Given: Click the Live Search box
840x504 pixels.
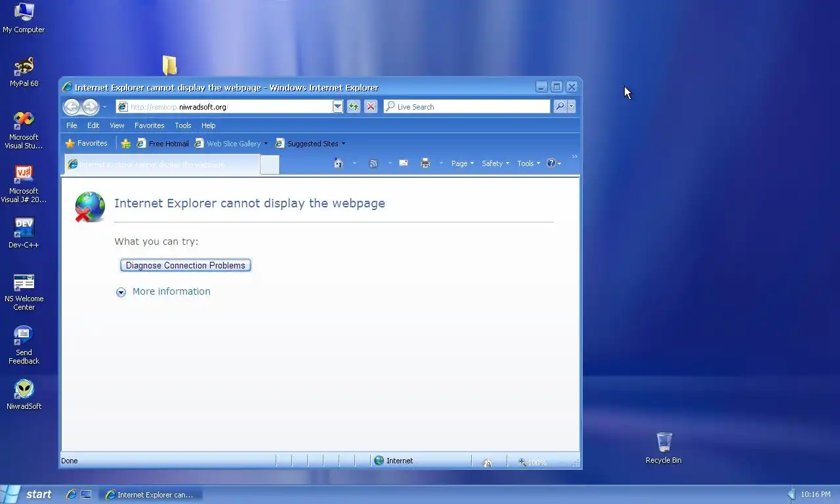Looking at the screenshot, I should [467, 107].
